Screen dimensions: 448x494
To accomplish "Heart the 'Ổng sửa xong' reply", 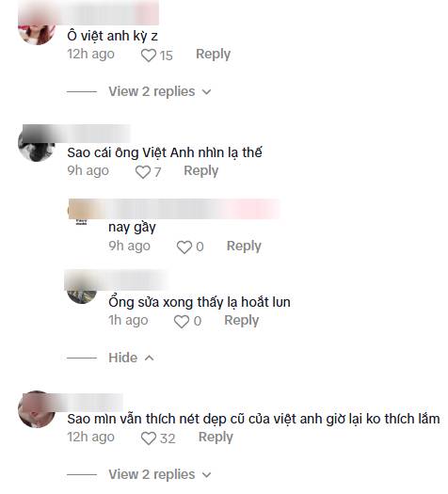I will pyautogui.click(x=182, y=322).
